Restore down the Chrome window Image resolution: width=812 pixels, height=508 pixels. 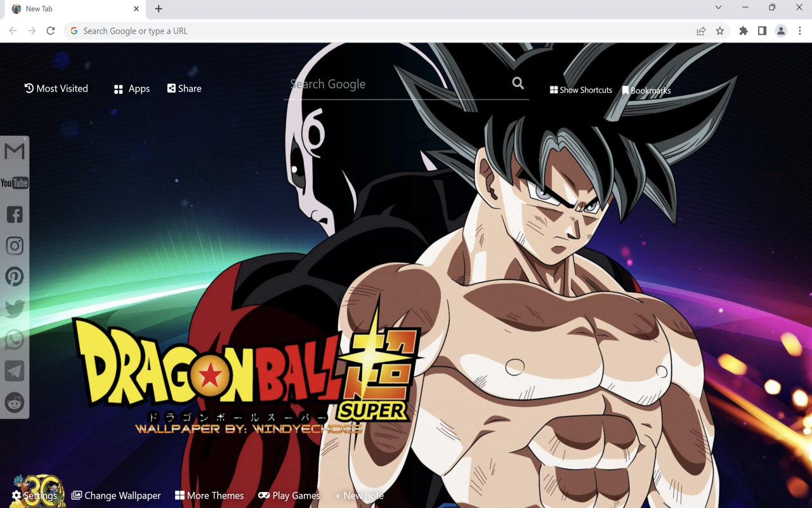point(772,8)
